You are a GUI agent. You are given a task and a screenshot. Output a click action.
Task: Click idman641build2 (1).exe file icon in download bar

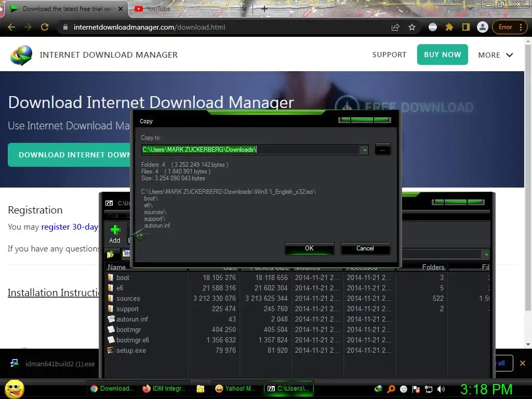tap(15, 363)
